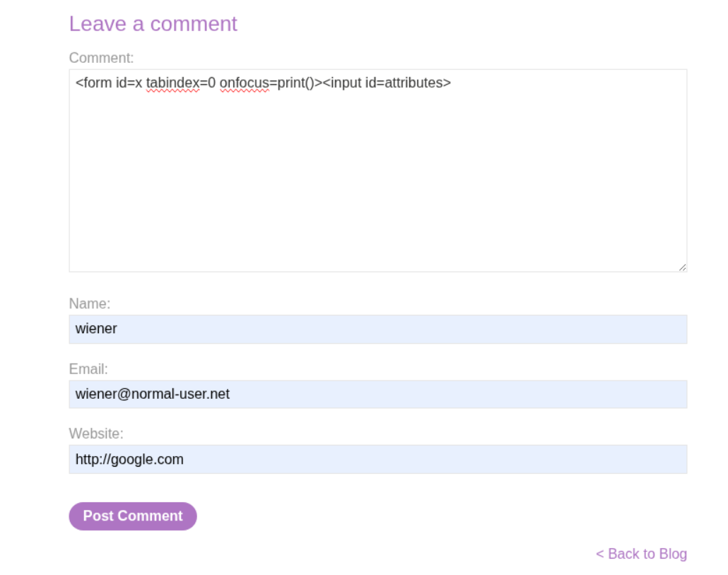Click the Email: field label
This screenshot has width=728, height=575.
(88, 369)
